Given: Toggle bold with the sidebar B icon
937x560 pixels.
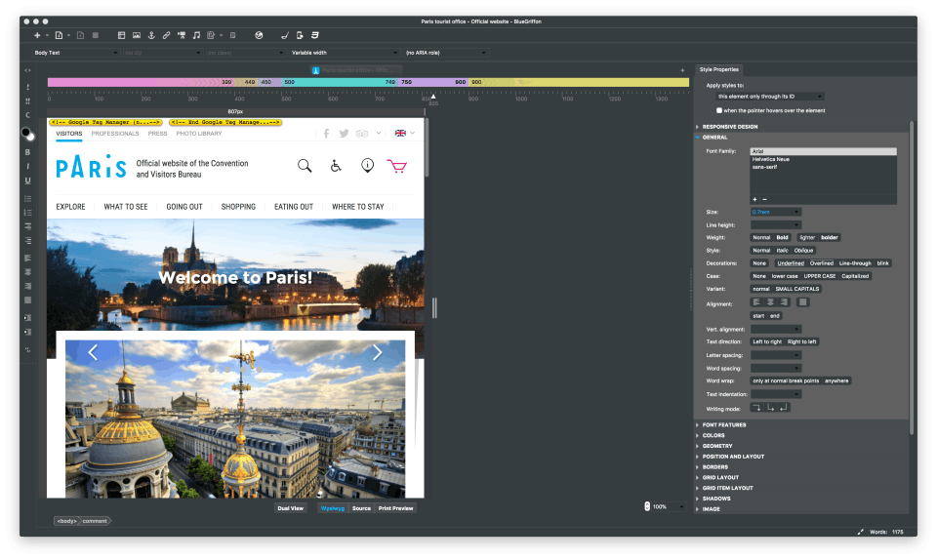Looking at the screenshot, I should [27, 152].
